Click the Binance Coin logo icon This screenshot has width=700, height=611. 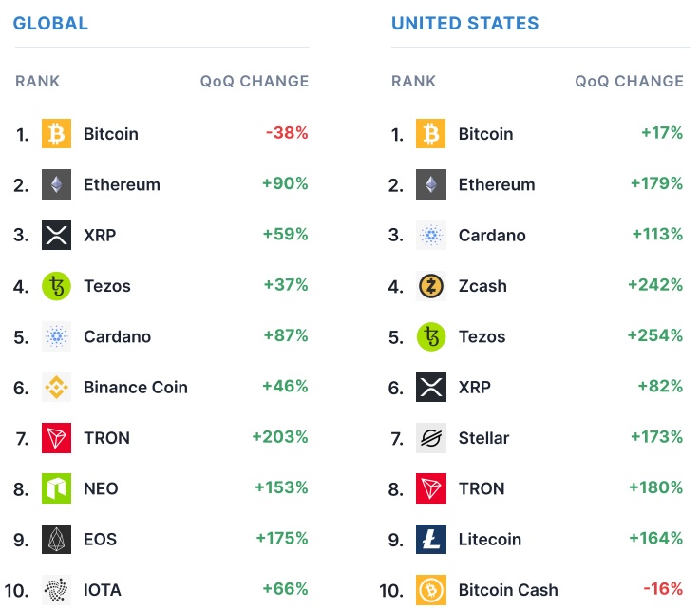(56, 387)
